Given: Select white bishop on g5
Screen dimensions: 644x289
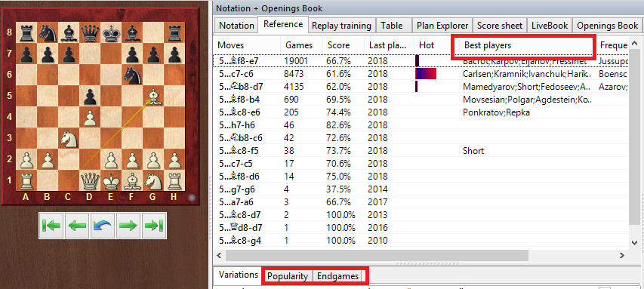Looking at the screenshot, I should (x=153, y=96).
